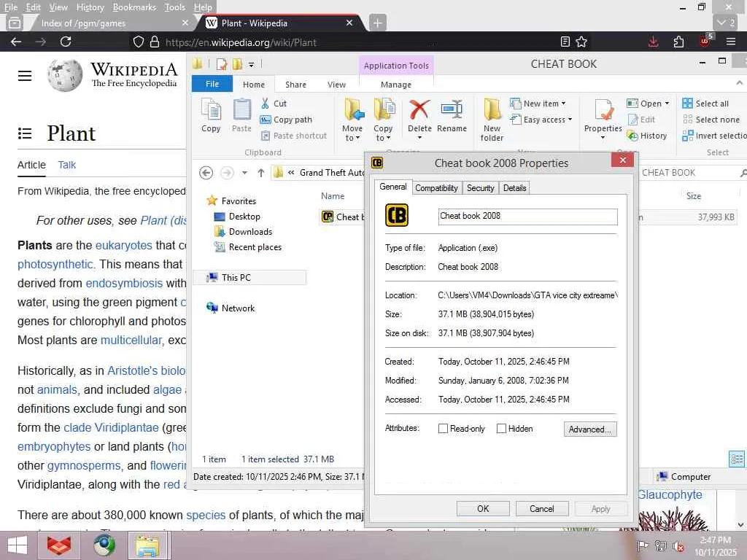Switch to View ribbon tab
Viewport: 747px width, 560px height.
coord(336,85)
